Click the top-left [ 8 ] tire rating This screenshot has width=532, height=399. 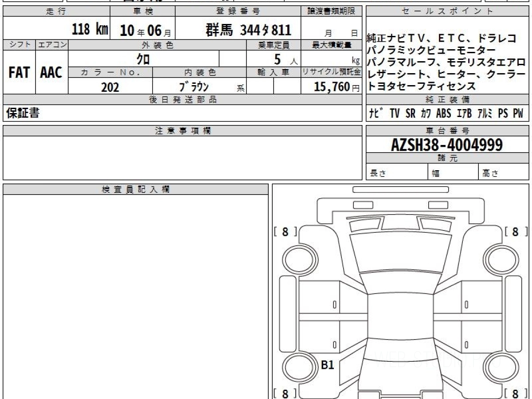click(285, 231)
